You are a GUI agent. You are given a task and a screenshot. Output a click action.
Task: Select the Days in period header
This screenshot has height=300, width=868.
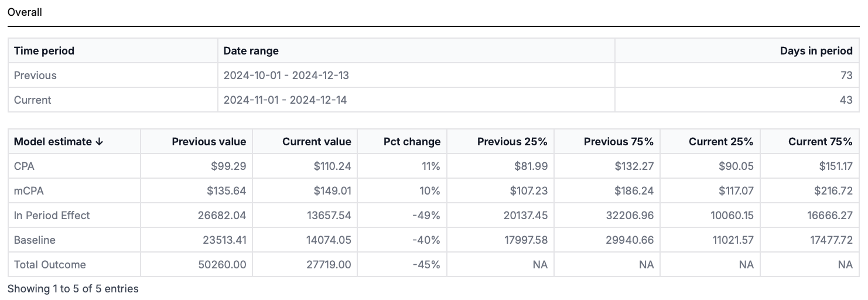pyautogui.click(x=816, y=51)
